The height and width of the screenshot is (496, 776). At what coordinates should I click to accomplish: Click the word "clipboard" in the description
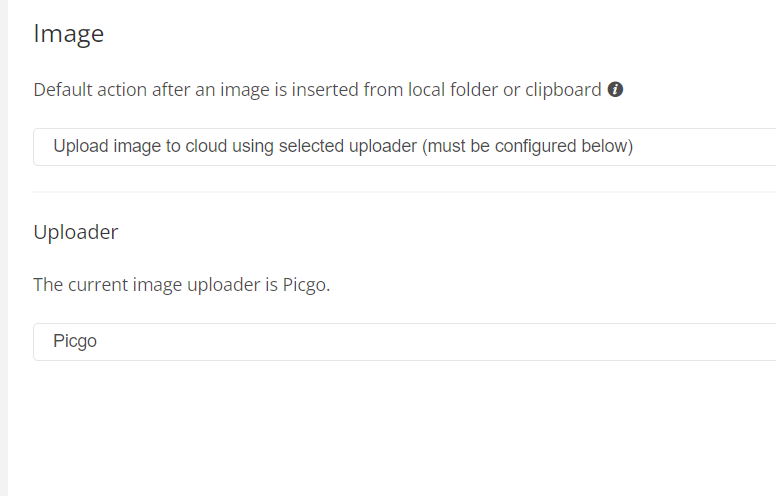563,90
